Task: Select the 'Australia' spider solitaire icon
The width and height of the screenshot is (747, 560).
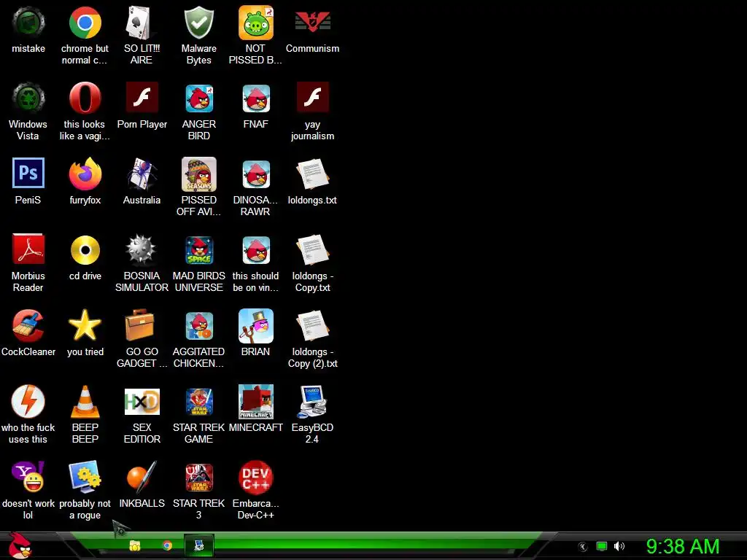Action: coord(142,174)
